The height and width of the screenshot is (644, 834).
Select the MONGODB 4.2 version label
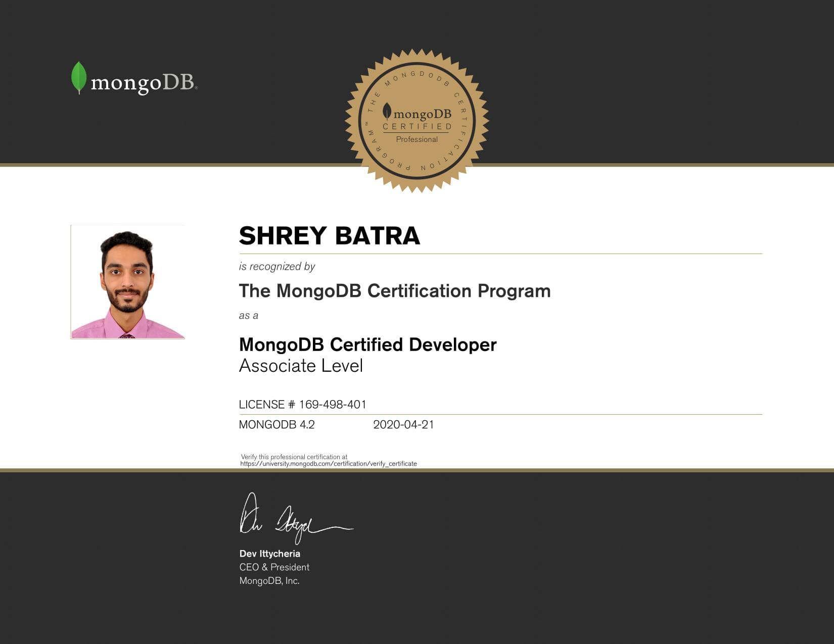coord(276,425)
